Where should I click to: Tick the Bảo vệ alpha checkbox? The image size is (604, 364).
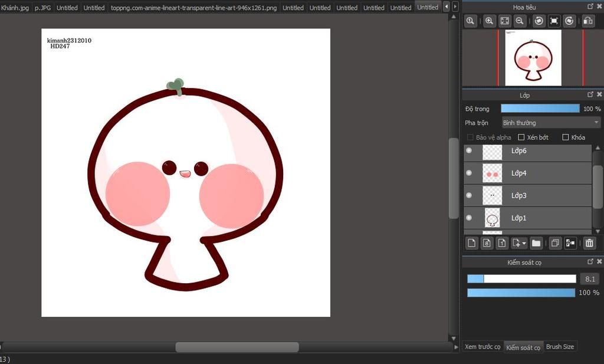470,137
